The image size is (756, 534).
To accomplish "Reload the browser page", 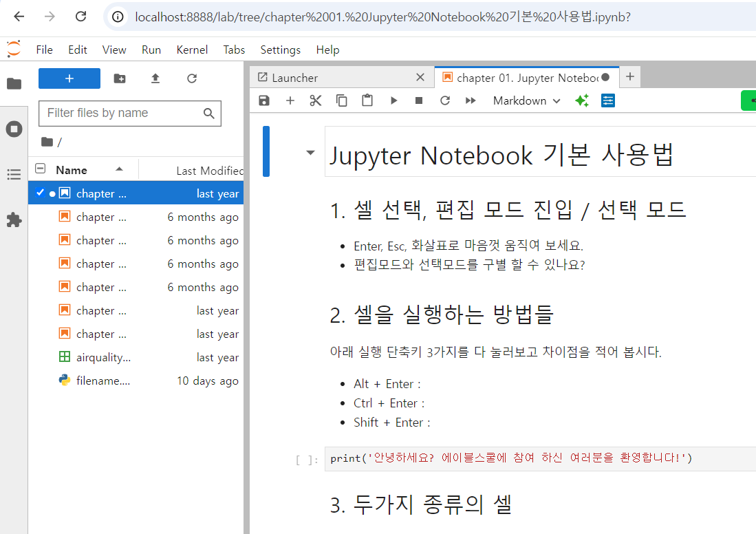I will click(x=81, y=17).
